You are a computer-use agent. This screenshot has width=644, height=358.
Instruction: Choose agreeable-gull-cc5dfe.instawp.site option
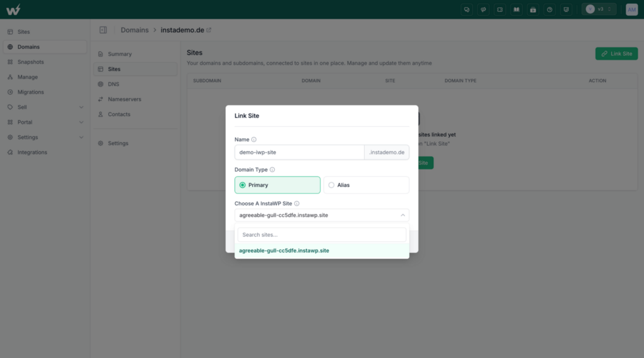pos(321,251)
